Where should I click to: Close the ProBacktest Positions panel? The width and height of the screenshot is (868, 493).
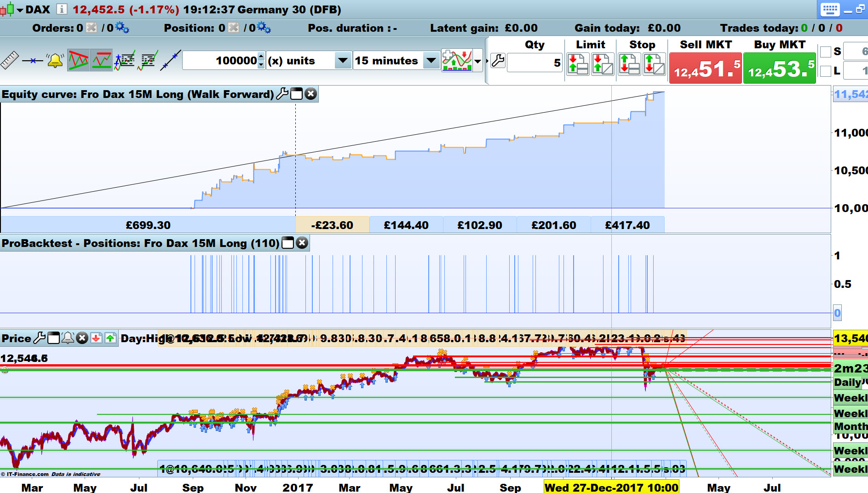click(302, 243)
